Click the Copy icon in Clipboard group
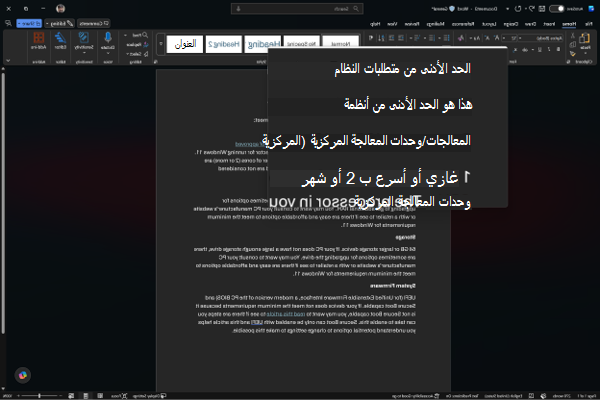 pos(572,44)
